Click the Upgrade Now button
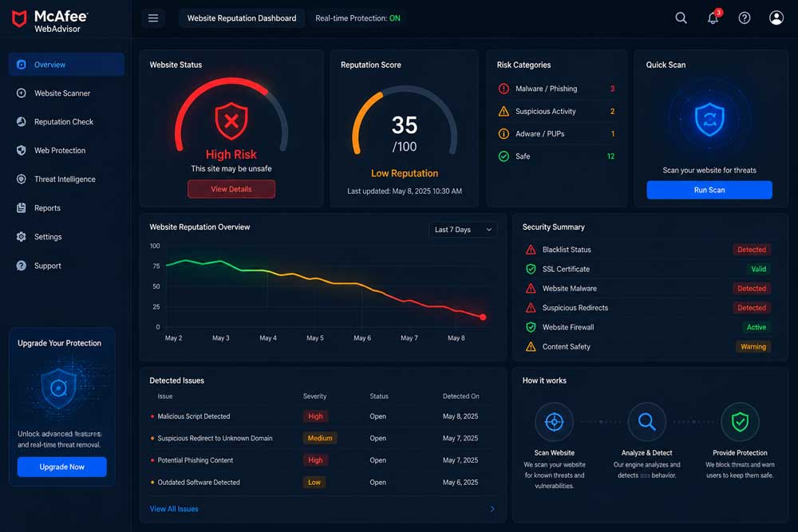The width and height of the screenshot is (798, 532). pos(62,467)
